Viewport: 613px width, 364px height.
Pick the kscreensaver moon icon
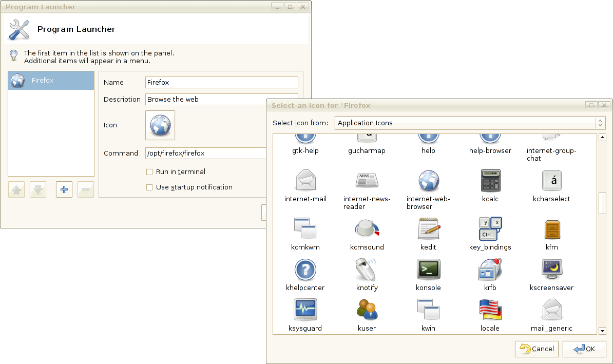tap(551, 269)
